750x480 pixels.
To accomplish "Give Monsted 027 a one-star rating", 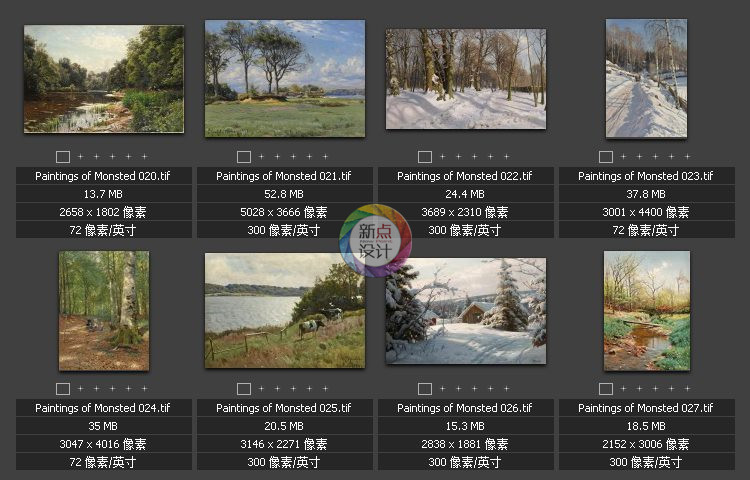I will pos(623,388).
